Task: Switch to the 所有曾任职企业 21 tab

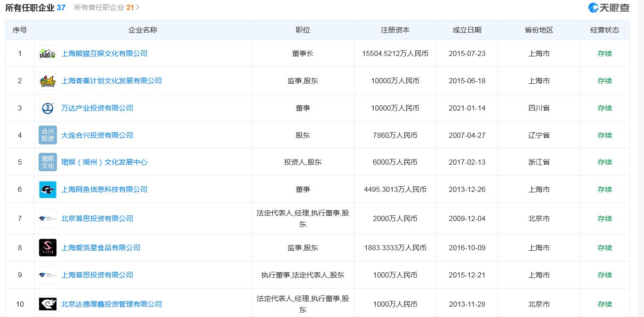Action: 104,8
